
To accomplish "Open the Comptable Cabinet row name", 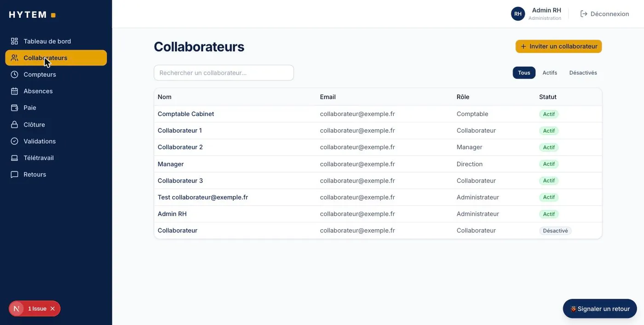I will point(186,114).
